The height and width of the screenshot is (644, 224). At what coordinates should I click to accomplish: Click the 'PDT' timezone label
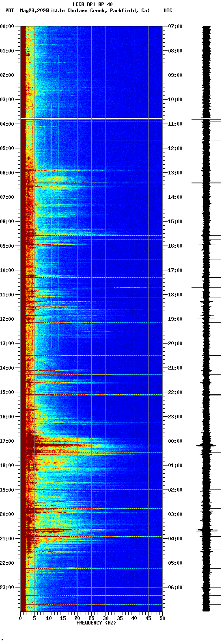(x=9, y=11)
